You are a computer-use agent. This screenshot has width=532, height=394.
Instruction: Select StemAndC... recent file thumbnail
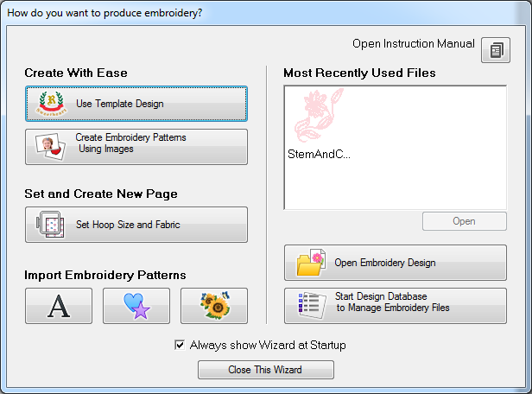click(319, 116)
